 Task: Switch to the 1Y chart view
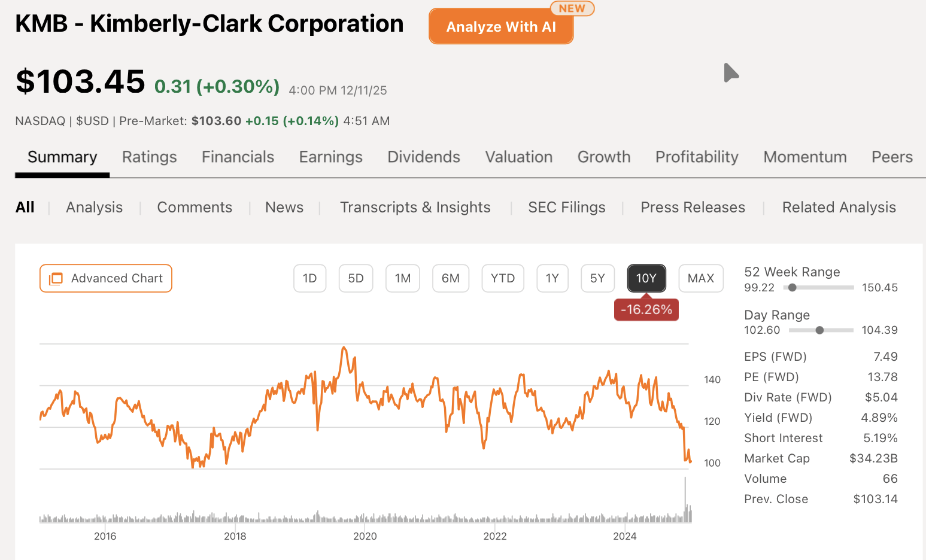point(552,278)
